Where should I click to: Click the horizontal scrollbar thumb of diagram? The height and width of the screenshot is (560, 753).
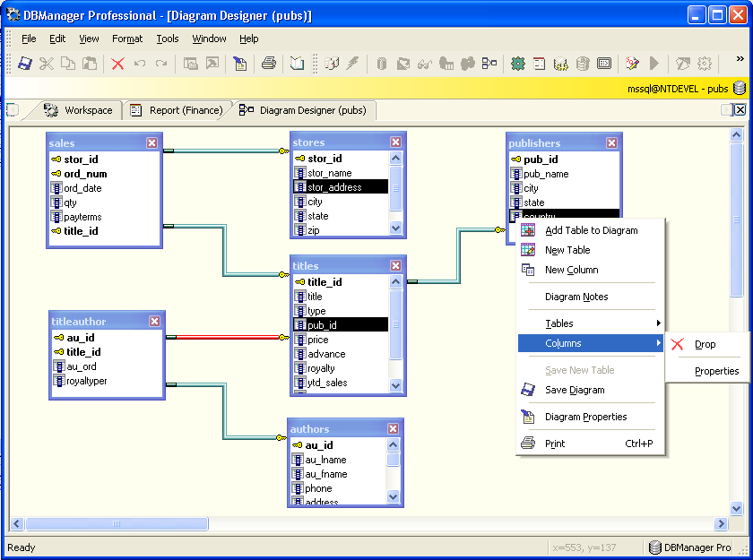point(117,523)
